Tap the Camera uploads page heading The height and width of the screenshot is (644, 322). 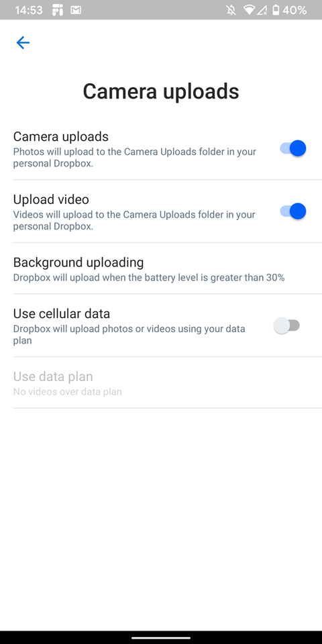click(161, 91)
